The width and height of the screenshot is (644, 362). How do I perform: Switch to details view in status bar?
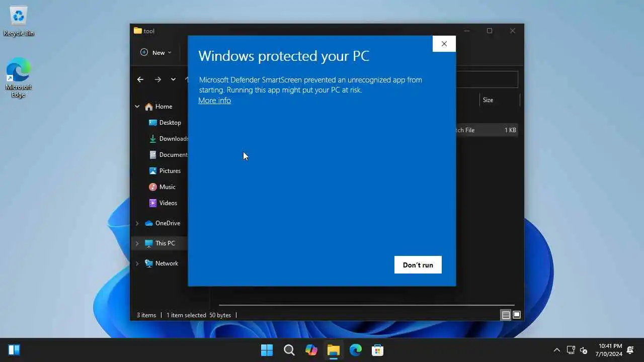506,315
